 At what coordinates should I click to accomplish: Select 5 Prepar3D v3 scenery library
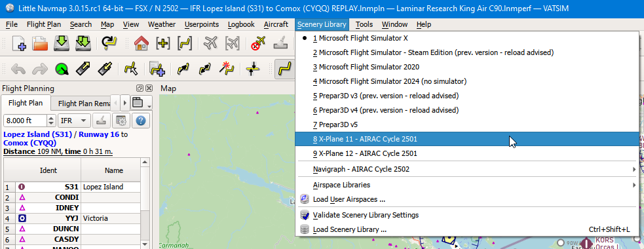[x=468, y=96]
